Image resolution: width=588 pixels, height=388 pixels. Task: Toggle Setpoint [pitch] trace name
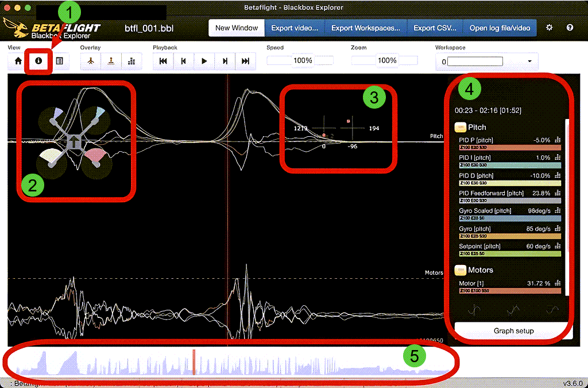[x=479, y=246]
